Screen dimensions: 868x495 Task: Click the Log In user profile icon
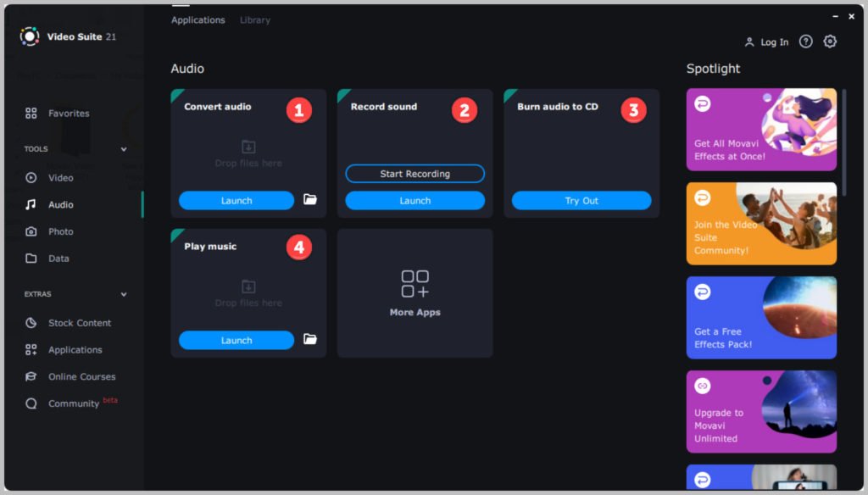(x=749, y=42)
